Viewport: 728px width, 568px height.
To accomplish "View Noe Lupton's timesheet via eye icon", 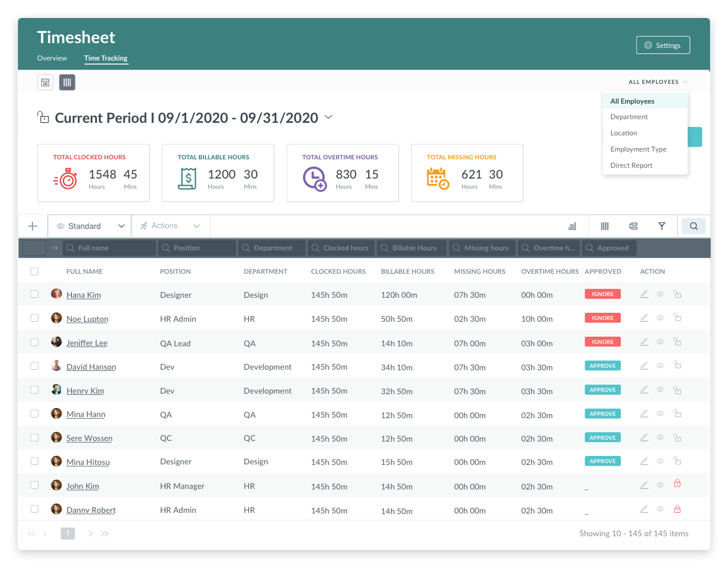I will pos(660,318).
